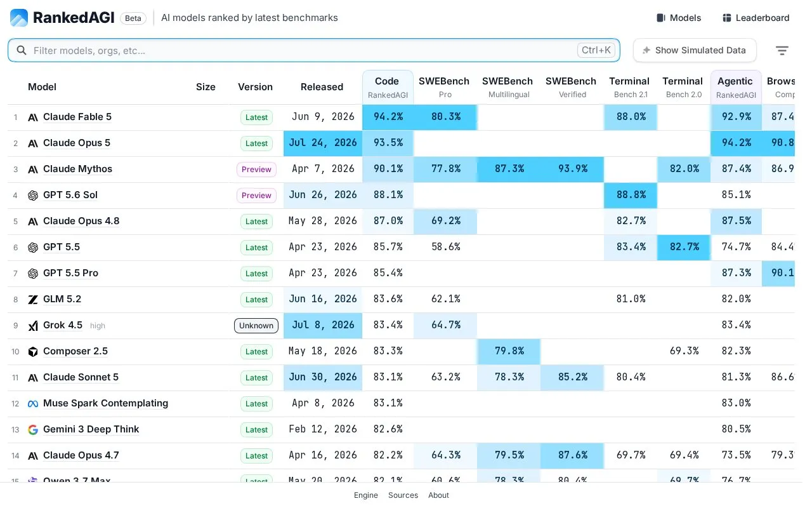Open the Models nav item
812x508 pixels.
coord(679,18)
